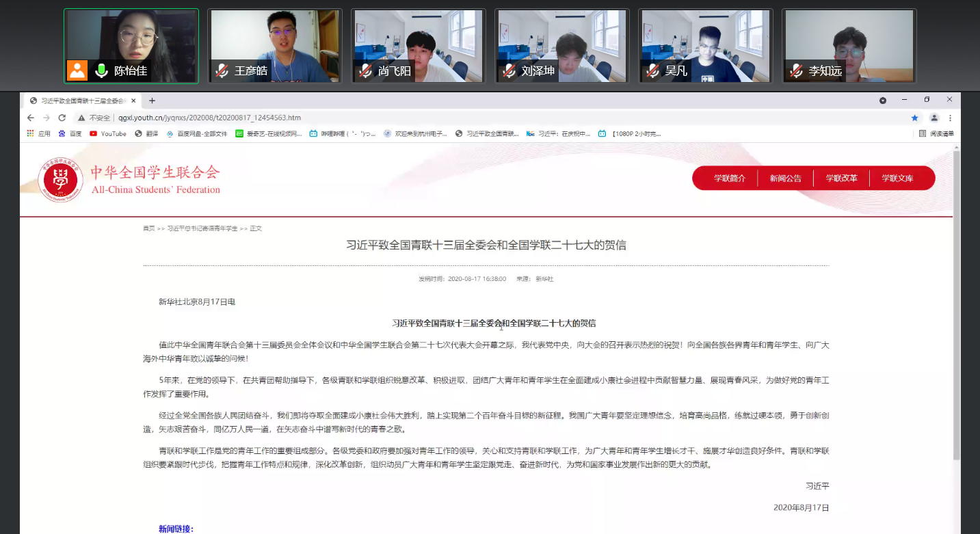980x534 pixels.
Task: Toggle 陈怡佳's green microphone icon
Action: (102, 70)
